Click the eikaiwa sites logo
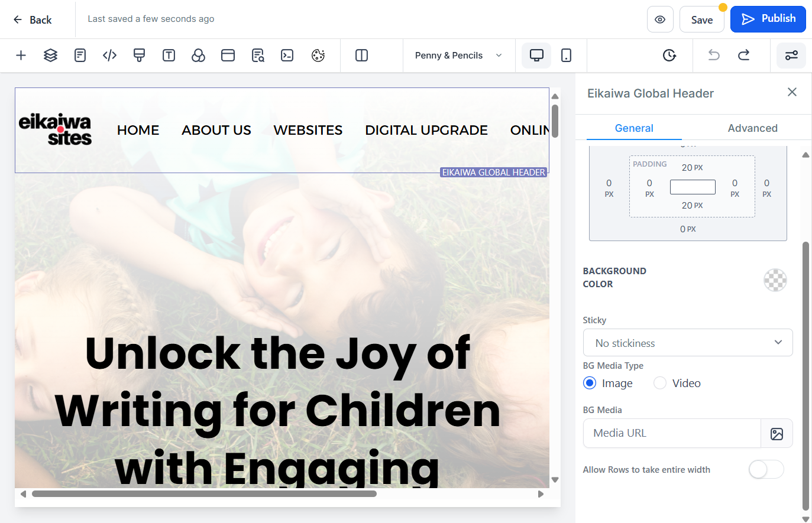 [x=55, y=129]
